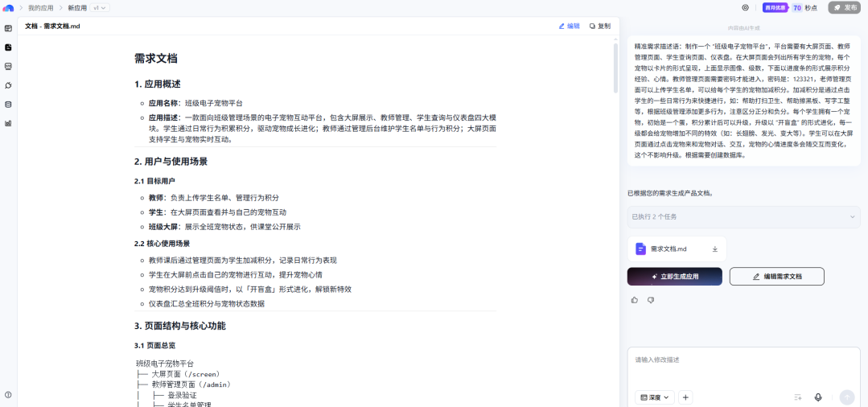
Task: Click the 3.1 页面总览 subheading
Action: [x=155, y=346]
